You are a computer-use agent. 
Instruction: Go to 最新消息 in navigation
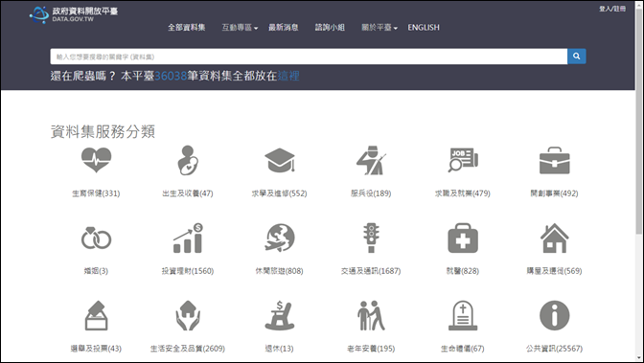tap(284, 28)
